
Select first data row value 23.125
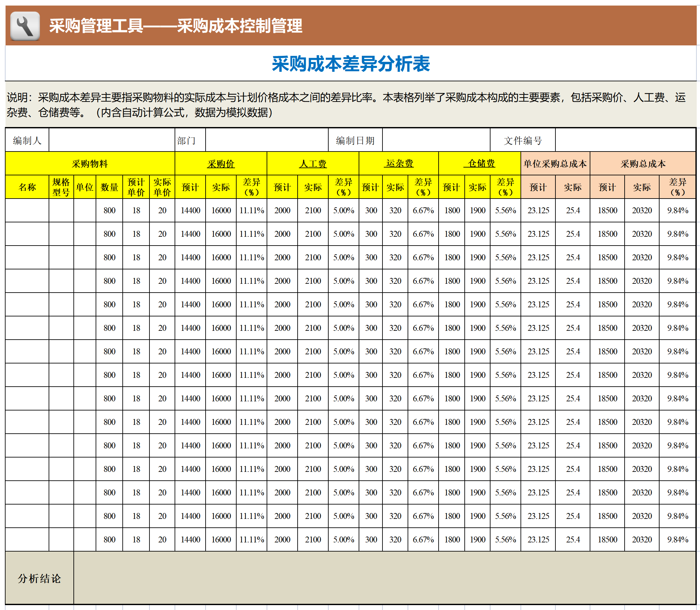pyautogui.click(x=538, y=210)
